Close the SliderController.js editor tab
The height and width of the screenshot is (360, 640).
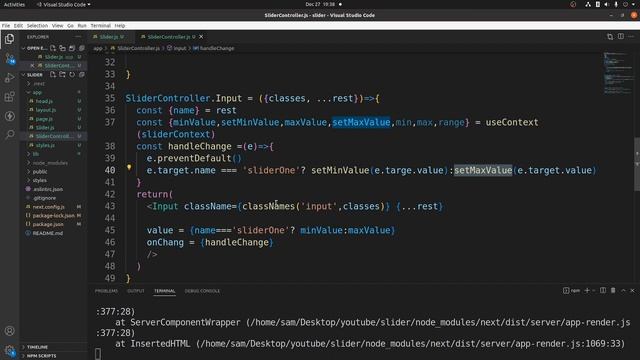(201, 37)
